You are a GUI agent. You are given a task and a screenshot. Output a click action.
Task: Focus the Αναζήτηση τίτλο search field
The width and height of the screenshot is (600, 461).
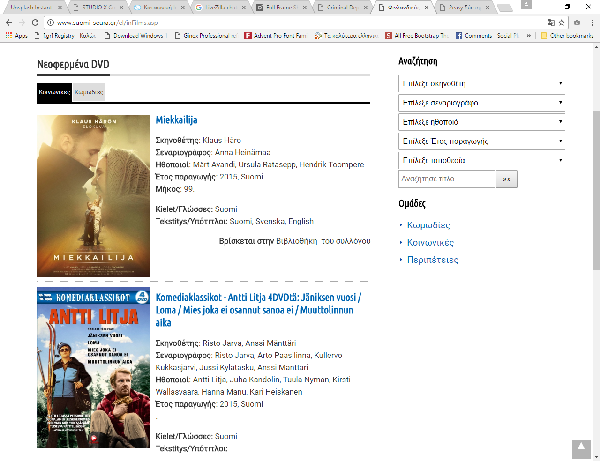(447, 179)
